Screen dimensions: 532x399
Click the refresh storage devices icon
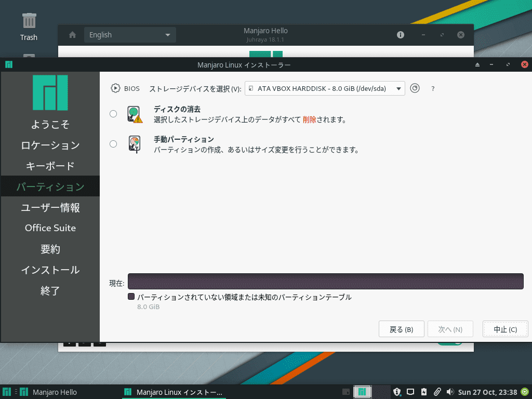click(415, 88)
